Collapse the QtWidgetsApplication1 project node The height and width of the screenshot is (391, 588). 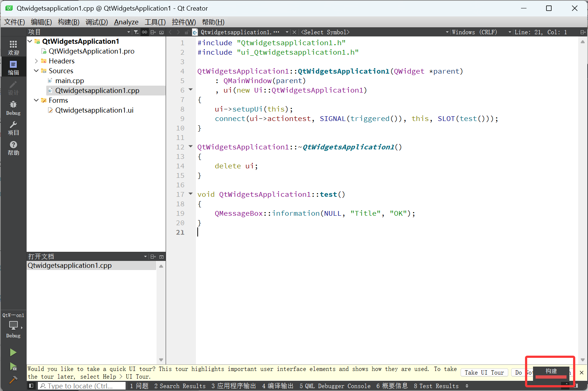pyautogui.click(x=30, y=41)
